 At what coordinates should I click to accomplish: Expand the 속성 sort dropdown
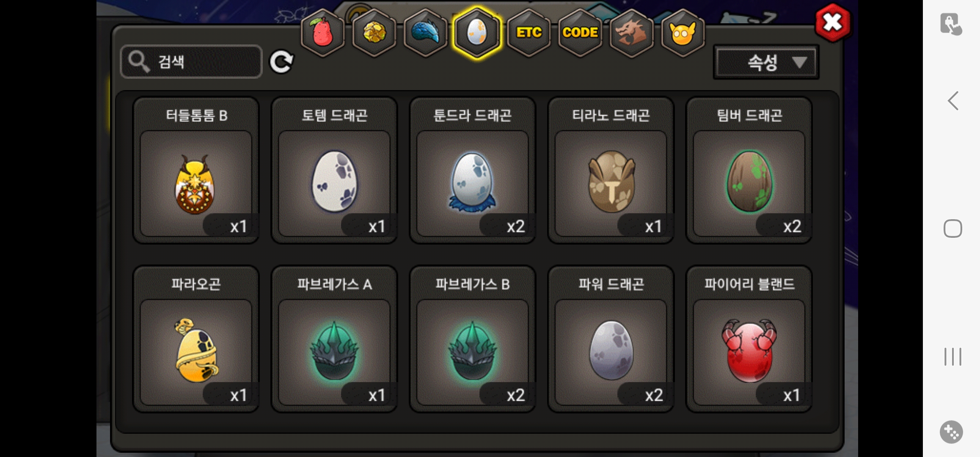766,63
